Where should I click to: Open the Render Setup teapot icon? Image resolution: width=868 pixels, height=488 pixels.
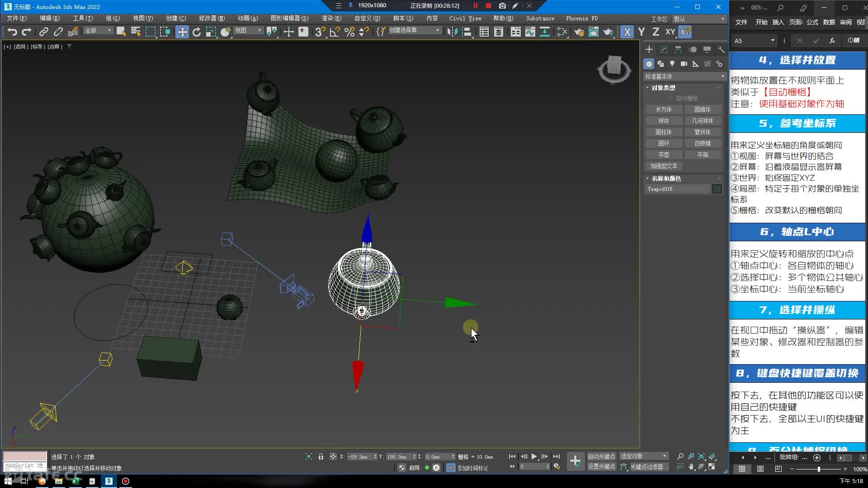[579, 32]
